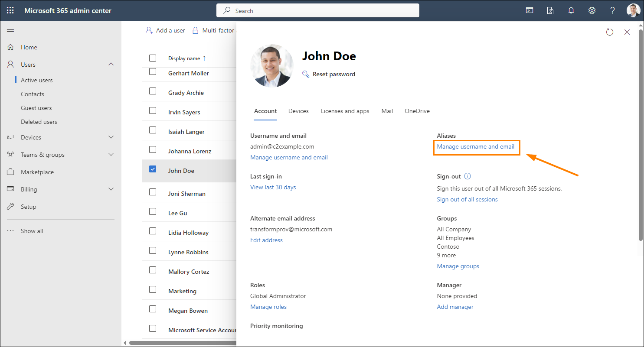The height and width of the screenshot is (347, 644).
Task: Open Contacts in the sidebar
Action: 33,94
